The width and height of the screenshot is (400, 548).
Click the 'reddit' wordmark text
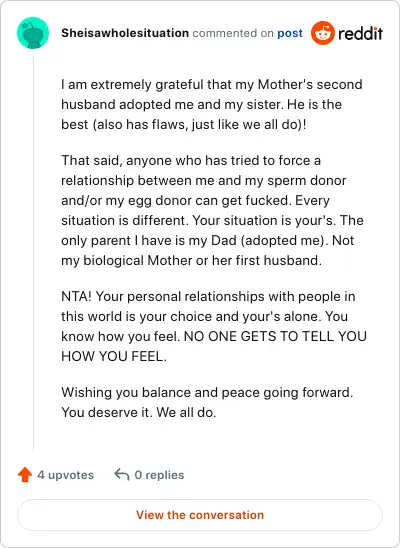[361, 33]
